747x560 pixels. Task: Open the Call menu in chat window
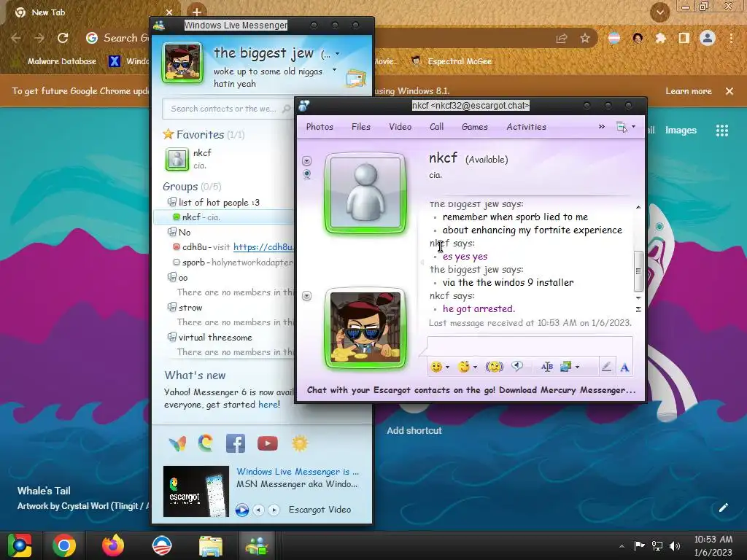(436, 127)
